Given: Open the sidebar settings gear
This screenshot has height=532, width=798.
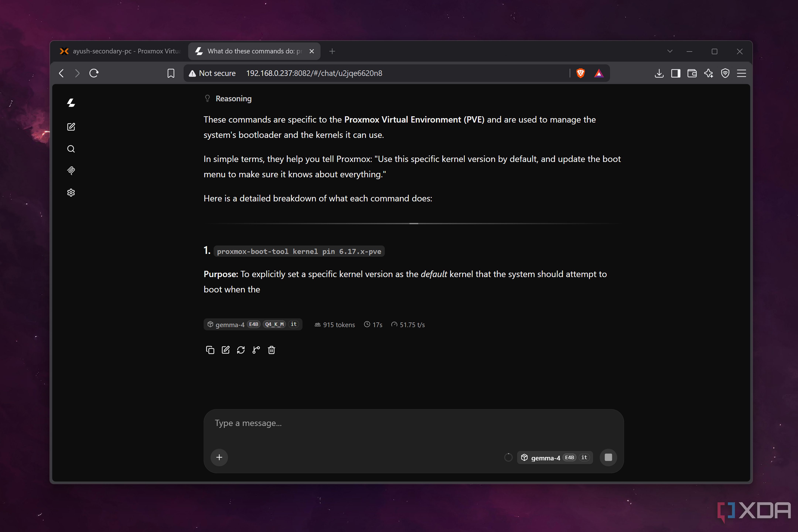Looking at the screenshot, I should click(x=71, y=193).
